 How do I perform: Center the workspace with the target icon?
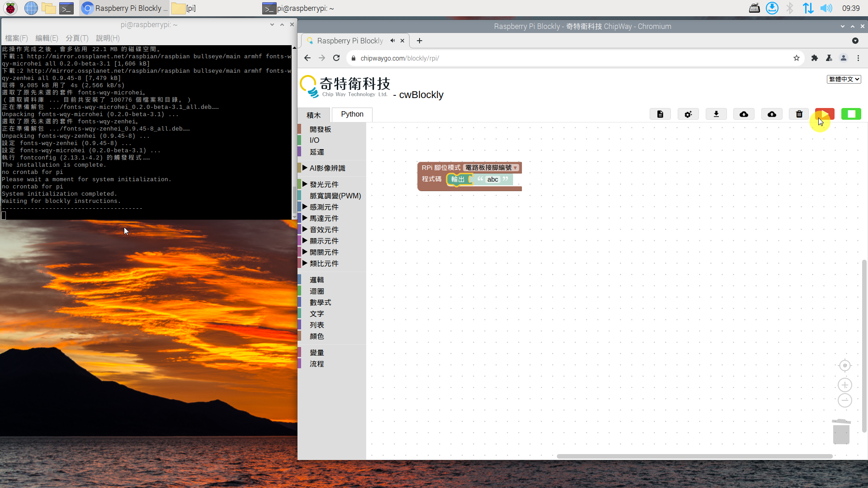(844, 366)
